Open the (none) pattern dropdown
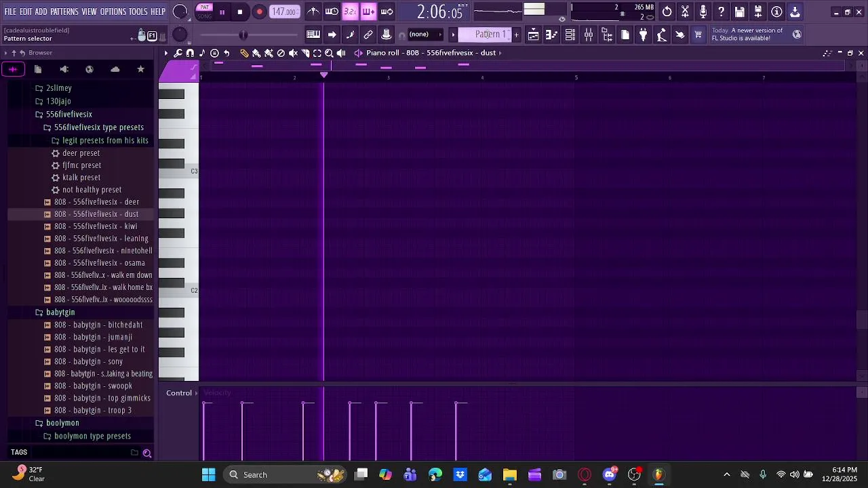 pyautogui.click(x=425, y=35)
